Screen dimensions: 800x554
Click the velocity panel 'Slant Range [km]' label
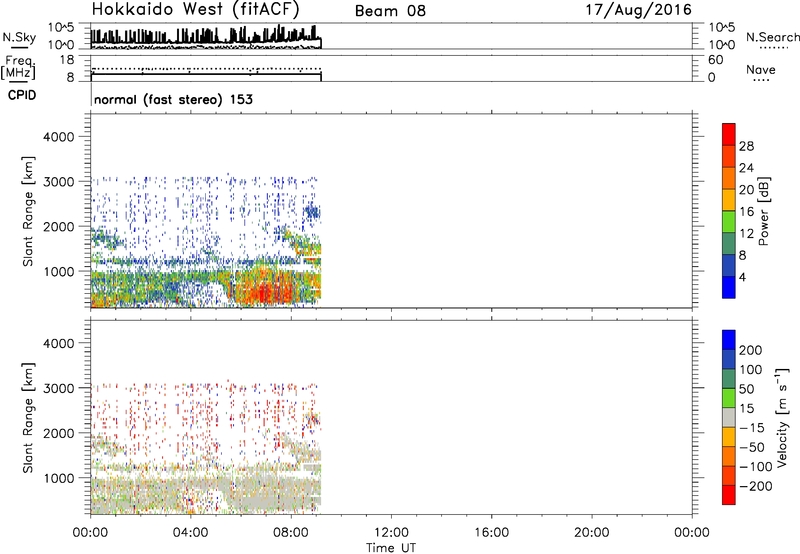pos(28,417)
